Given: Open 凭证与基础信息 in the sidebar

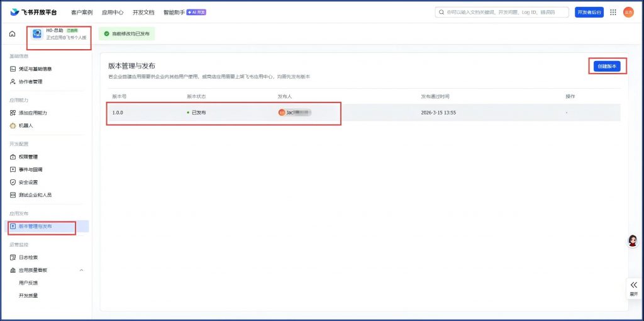Looking at the screenshot, I should pyautogui.click(x=35, y=69).
